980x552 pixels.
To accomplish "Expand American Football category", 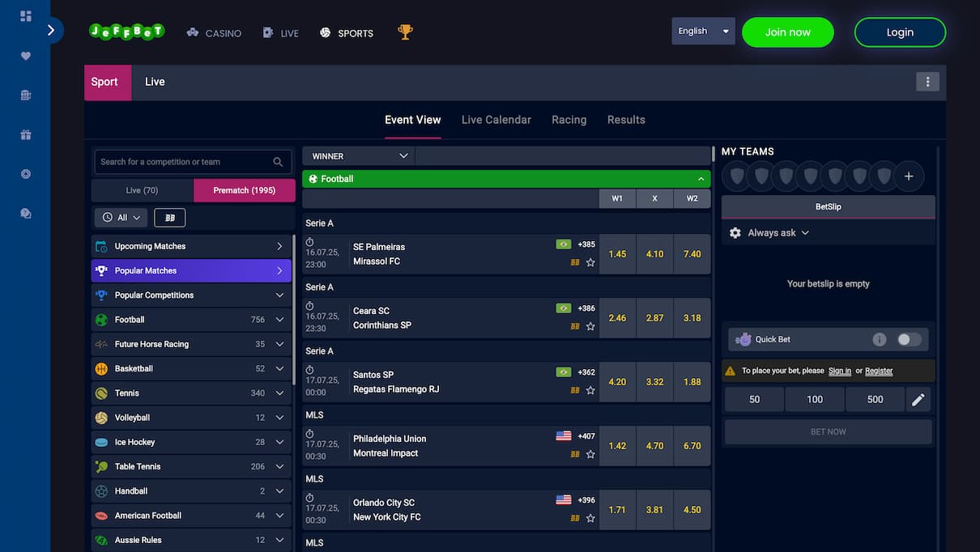I will click(x=191, y=516).
